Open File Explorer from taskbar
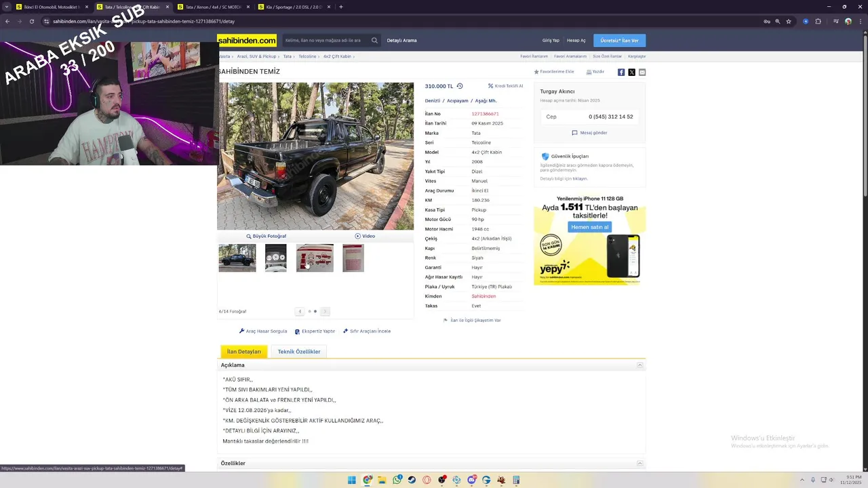 [382, 480]
